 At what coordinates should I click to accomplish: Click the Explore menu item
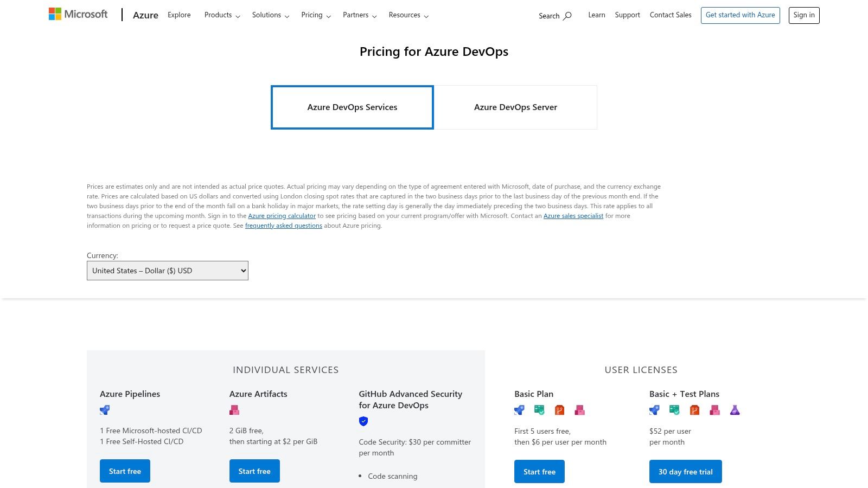[x=179, y=15]
